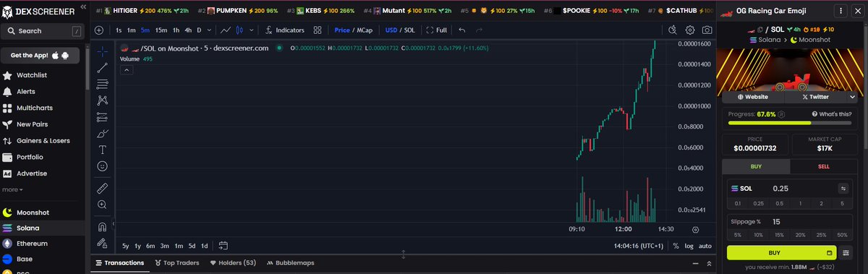Set chart interval to 1s
The width and height of the screenshot is (868, 274).
coord(119,30)
